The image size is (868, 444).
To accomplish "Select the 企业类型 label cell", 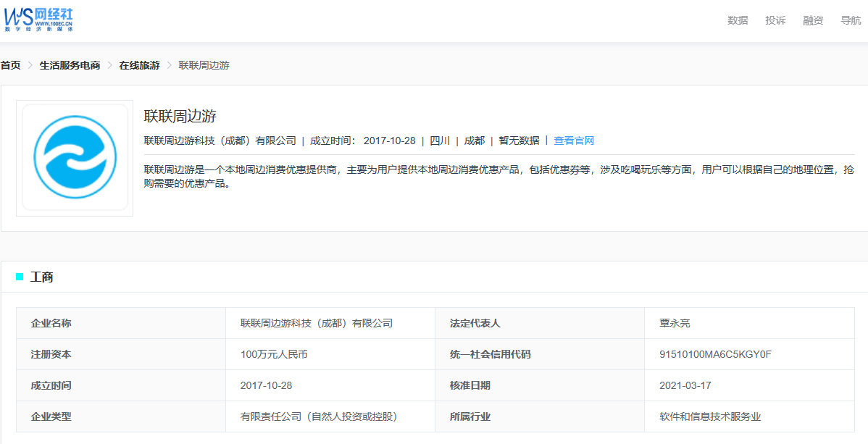I will coord(121,416).
